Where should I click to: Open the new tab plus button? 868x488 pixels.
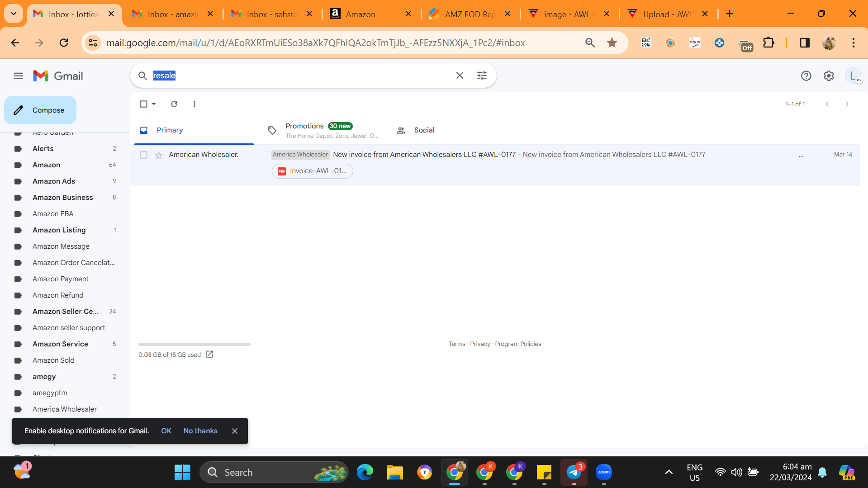(x=730, y=14)
